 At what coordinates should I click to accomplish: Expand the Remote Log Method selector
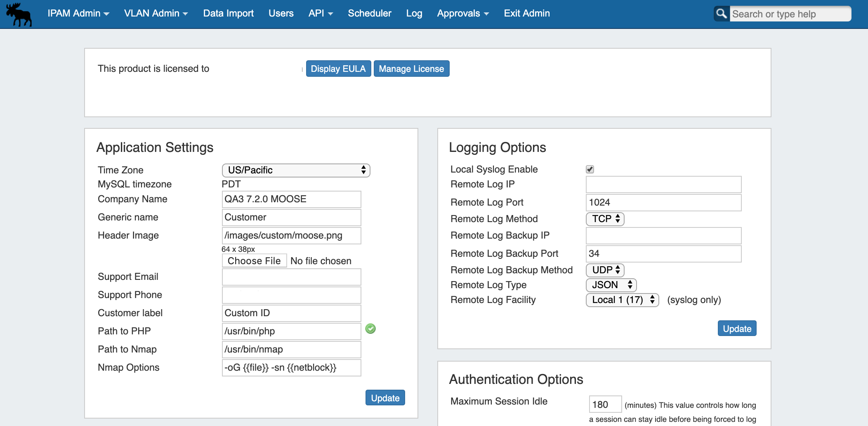tap(605, 219)
